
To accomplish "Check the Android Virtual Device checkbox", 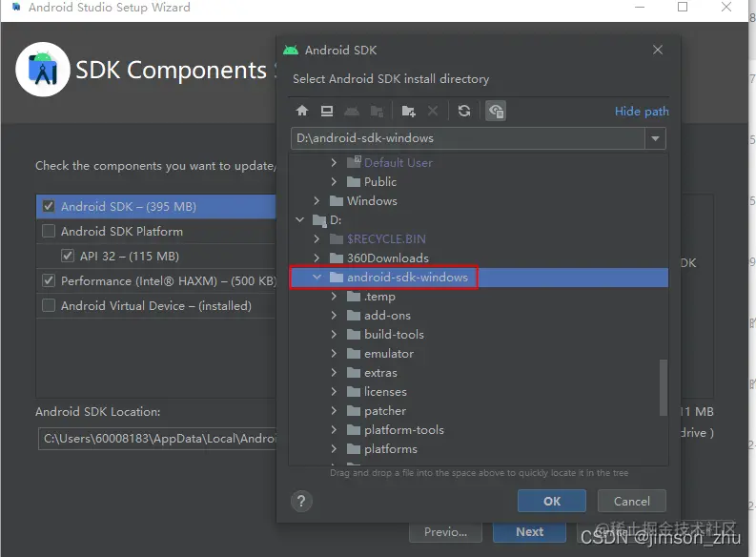I will point(49,306).
